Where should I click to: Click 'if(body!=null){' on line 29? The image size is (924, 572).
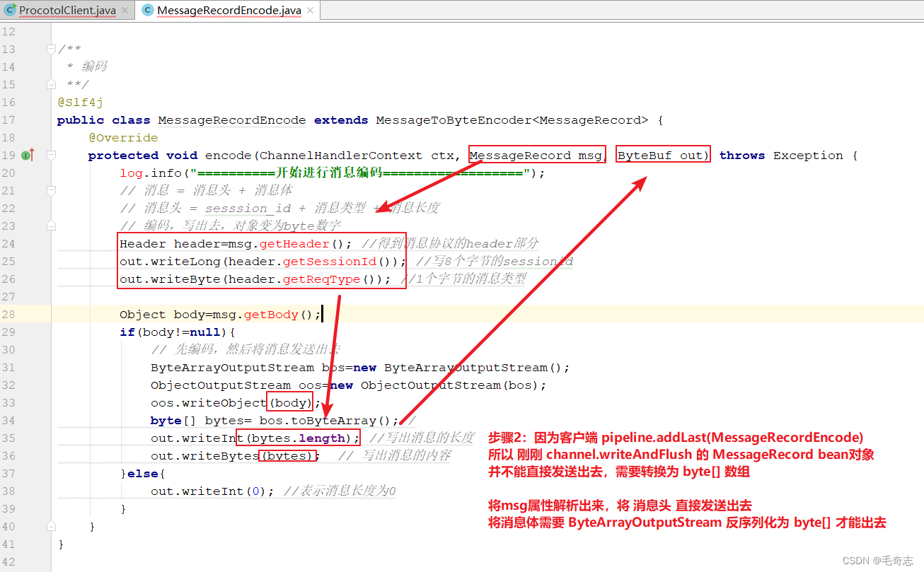point(178,332)
